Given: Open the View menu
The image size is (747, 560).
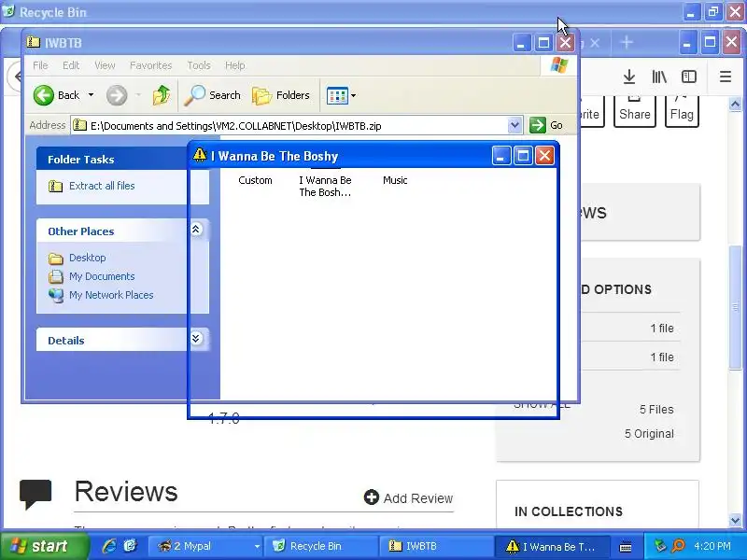Looking at the screenshot, I should coord(105,65).
